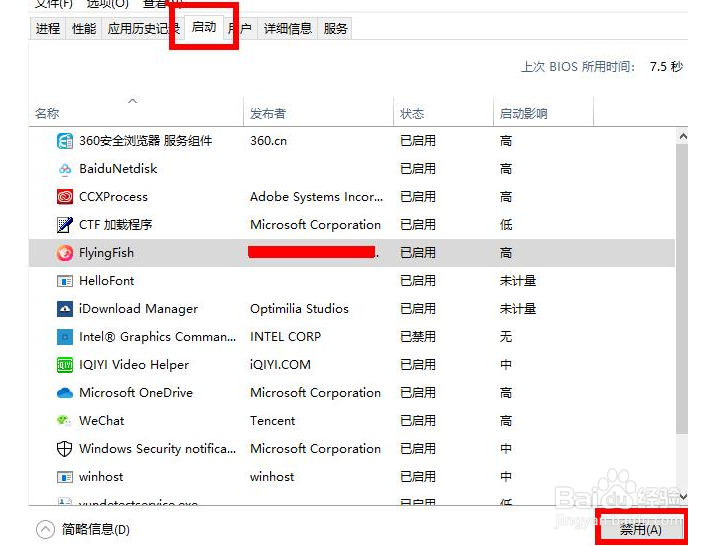Click the 禁用(A) button
This screenshot has height=546, width=723.
(x=640, y=529)
